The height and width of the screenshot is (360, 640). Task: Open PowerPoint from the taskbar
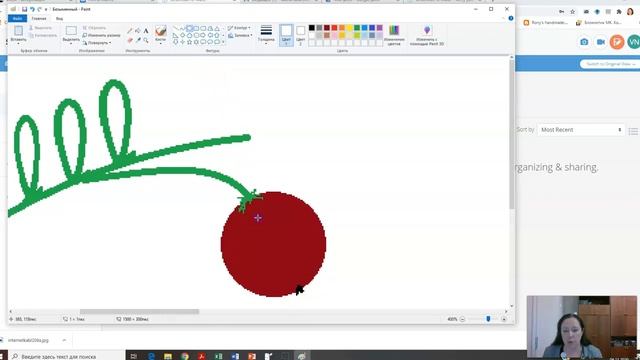click(252, 356)
